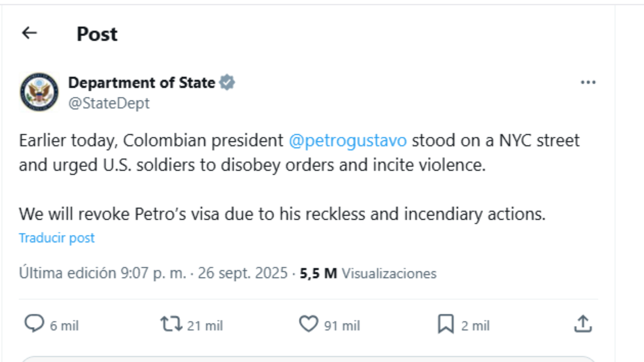
Task: Click the 21 mil reposts count
Action: [x=205, y=326]
